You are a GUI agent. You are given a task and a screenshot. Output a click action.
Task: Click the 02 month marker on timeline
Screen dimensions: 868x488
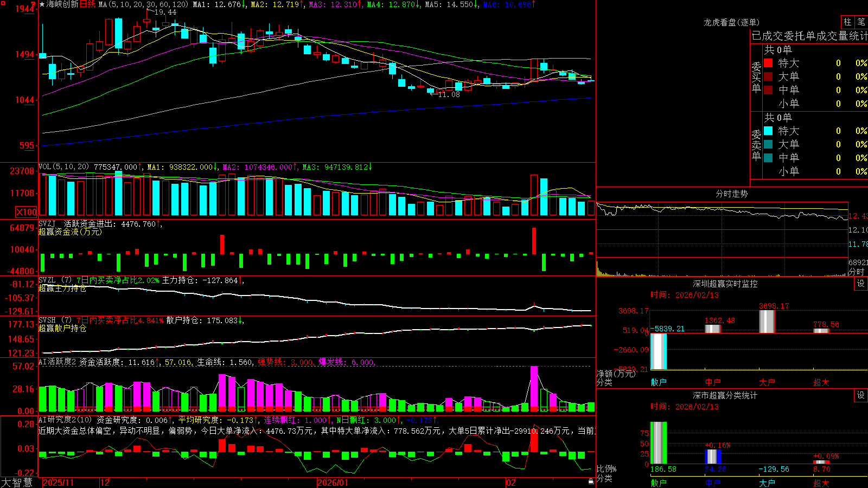(510, 483)
